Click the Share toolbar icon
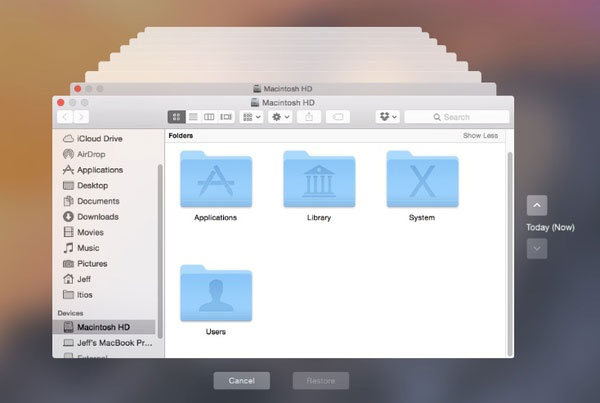Screen dimensions: 600x403 click(x=309, y=117)
